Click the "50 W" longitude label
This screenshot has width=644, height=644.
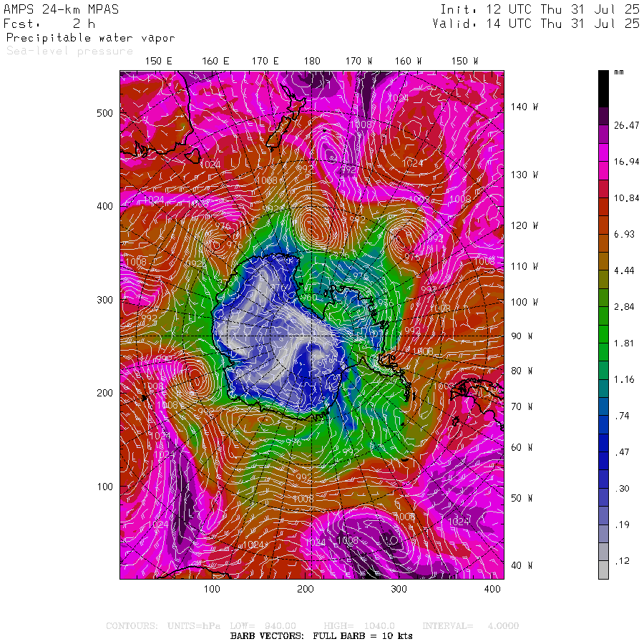[x=522, y=498]
